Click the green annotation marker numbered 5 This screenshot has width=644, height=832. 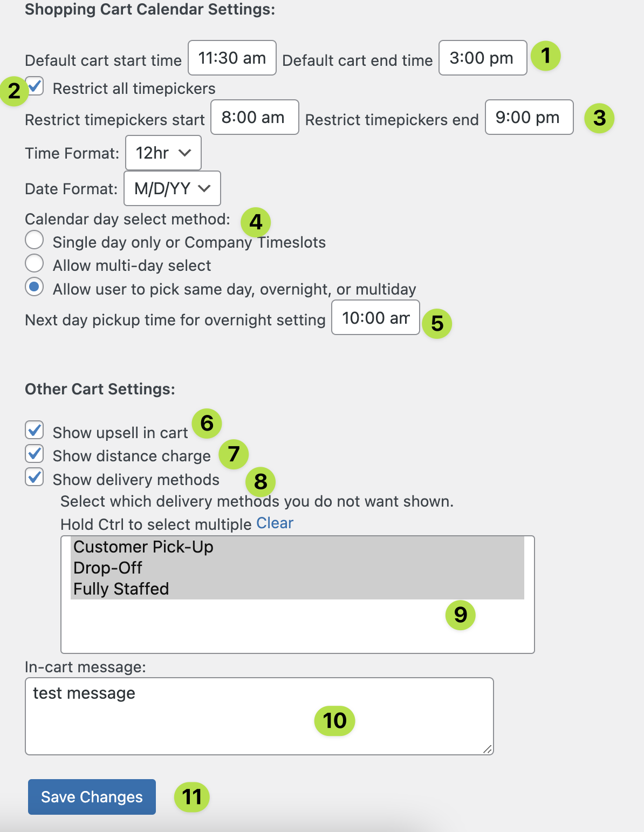pos(437,323)
